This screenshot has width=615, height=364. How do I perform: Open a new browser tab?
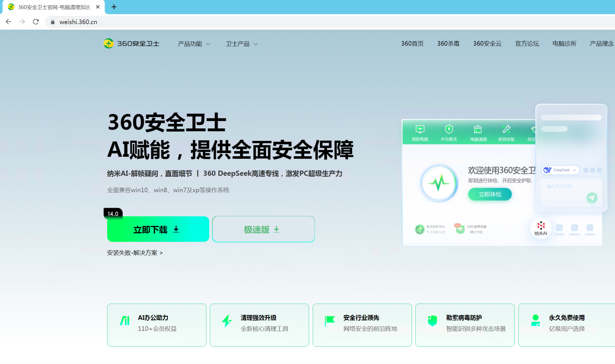[x=114, y=7]
